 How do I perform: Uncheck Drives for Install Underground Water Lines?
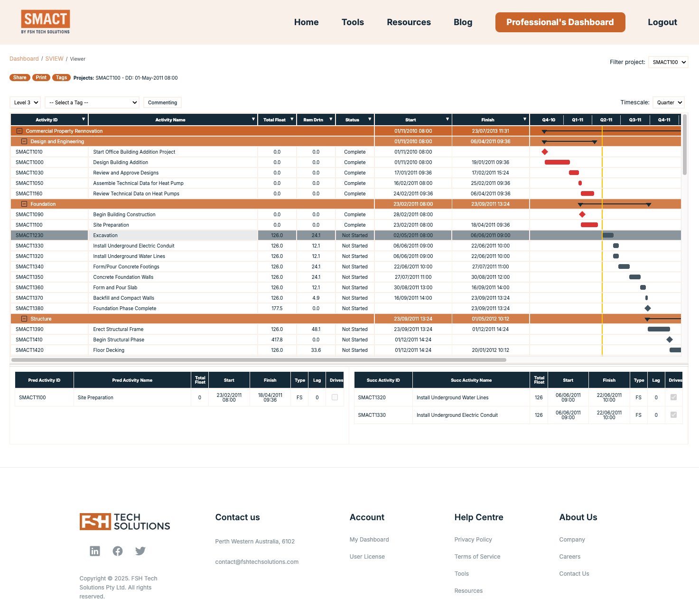click(673, 397)
